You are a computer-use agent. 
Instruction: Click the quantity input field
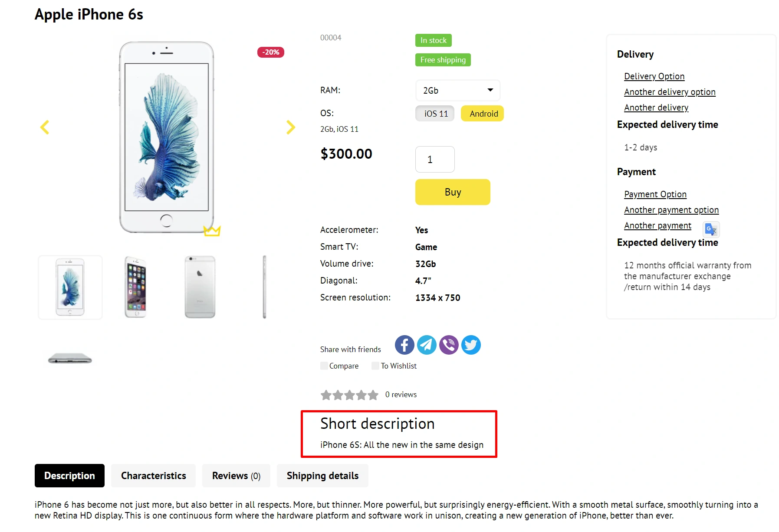(434, 160)
